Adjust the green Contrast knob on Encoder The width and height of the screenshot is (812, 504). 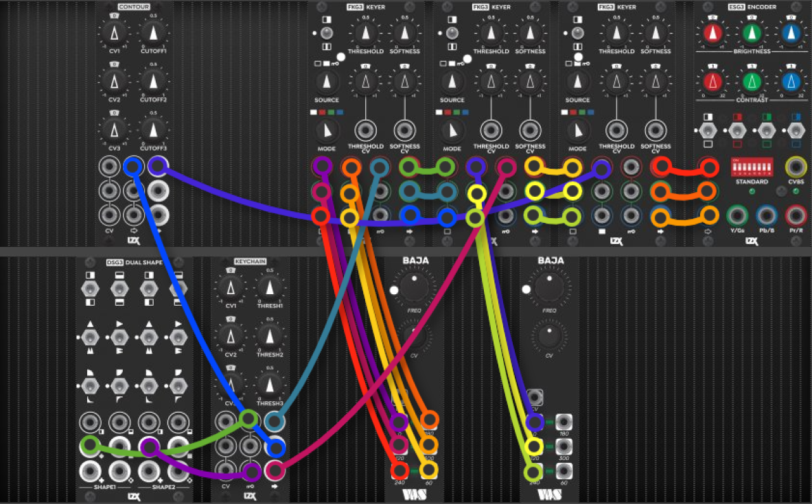tap(752, 82)
